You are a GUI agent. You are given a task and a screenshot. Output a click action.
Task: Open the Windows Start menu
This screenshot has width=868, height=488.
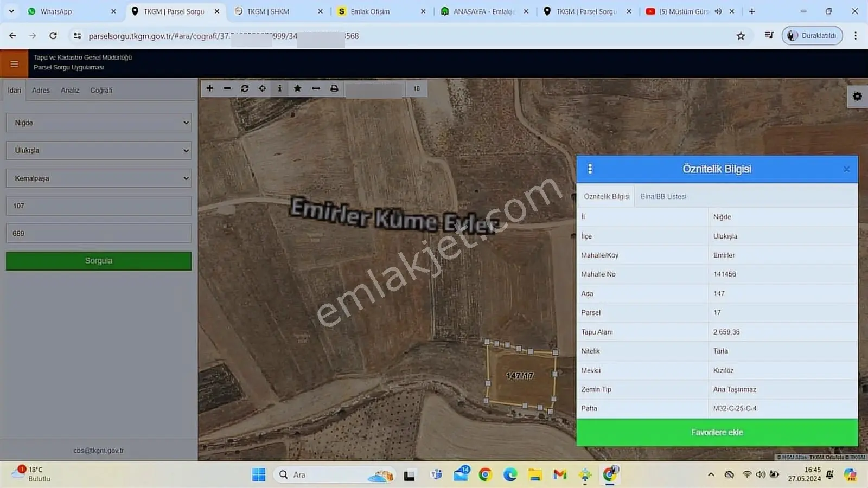pyautogui.click(x=259, y=475)
